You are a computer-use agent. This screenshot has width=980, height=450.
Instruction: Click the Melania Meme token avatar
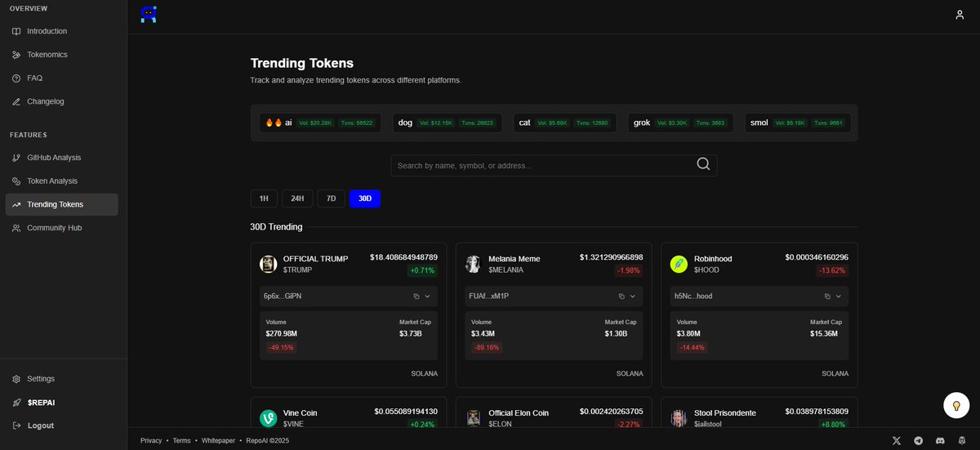coord(474,264)
